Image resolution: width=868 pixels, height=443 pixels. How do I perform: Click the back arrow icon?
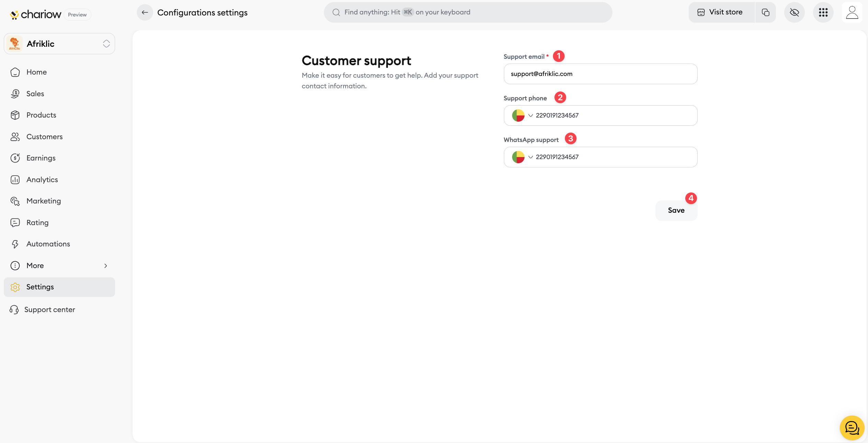(145, 13)
